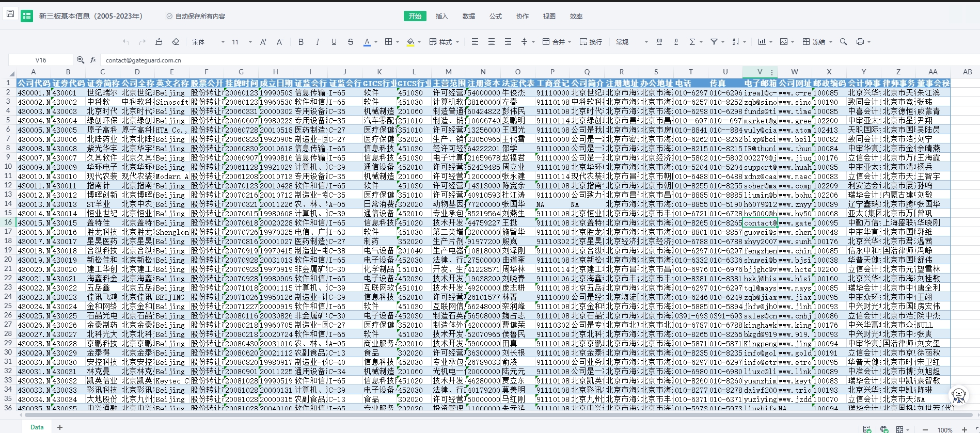Click the V16 cell name box
Viewport: 980px width, 433px height.
click(41, 60)
